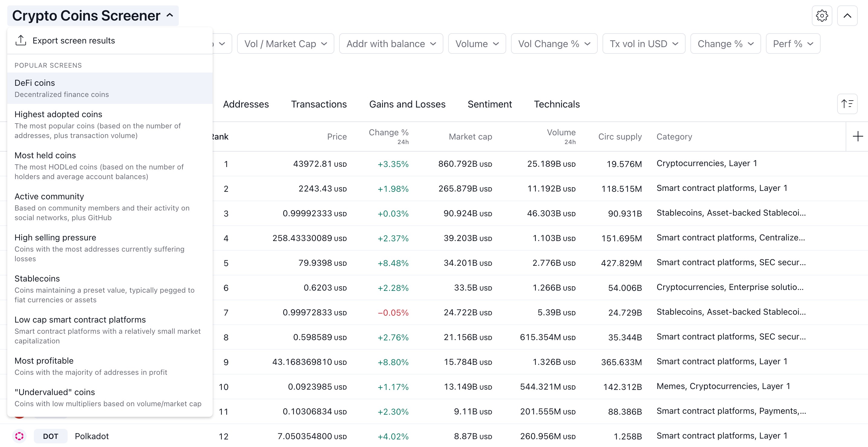Click the export upload icon
The image size is (868, 447).
point(21,40)
